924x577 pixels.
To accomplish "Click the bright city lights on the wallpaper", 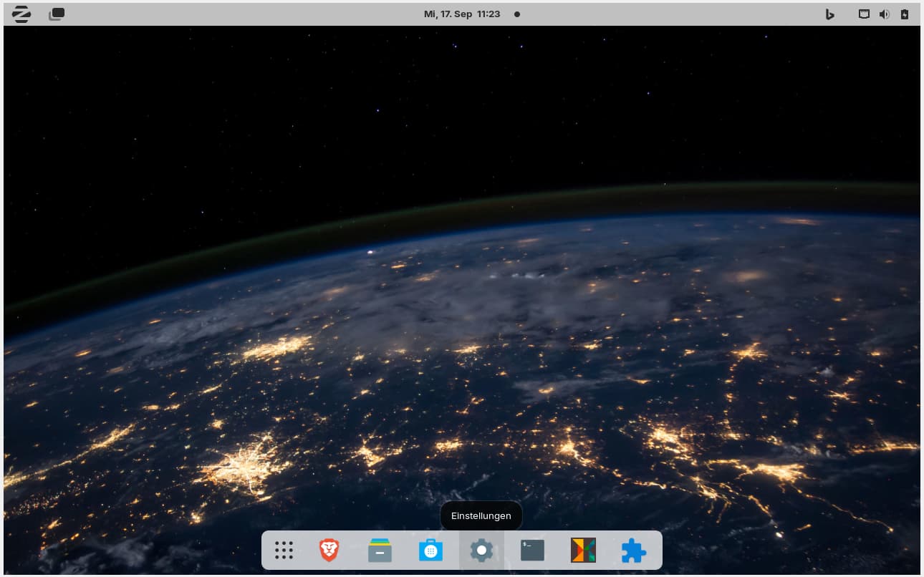I will pyautogui.click(x=244, y=465).
